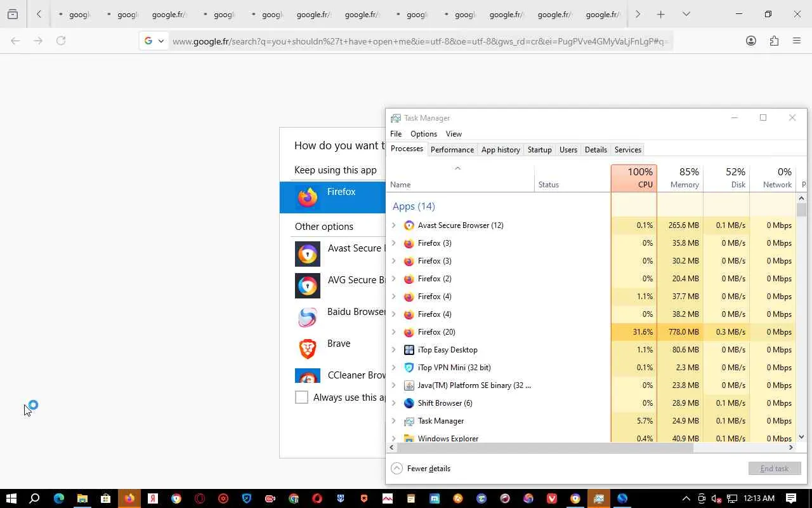Choose the Brave lion icon
This screenshot has width=812, height=508.
pos(308,349)
